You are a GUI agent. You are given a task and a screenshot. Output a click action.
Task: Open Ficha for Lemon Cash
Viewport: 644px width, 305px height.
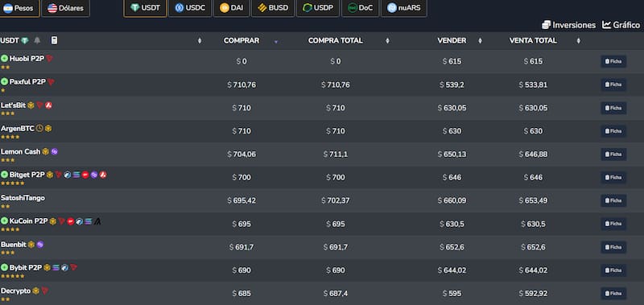point(613,155)
